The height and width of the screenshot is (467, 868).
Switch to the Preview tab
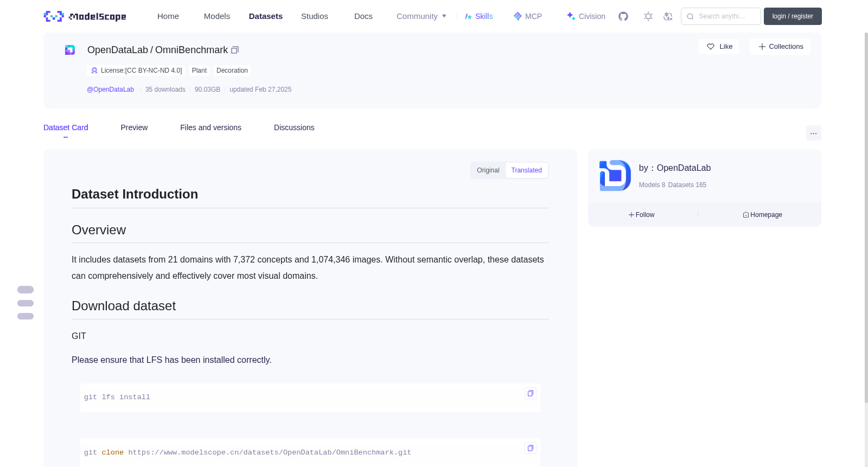coord(134,127)
